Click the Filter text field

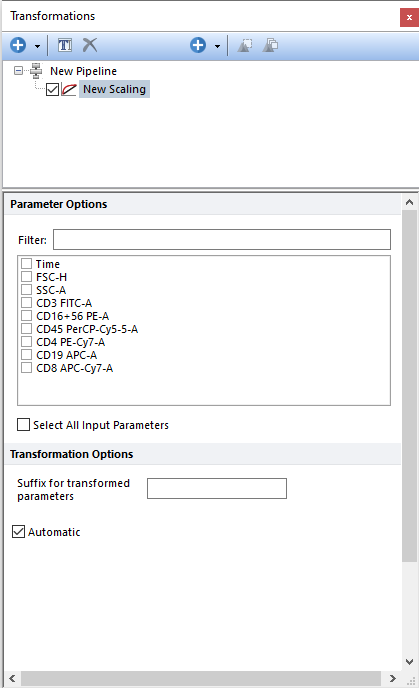(222, 240)
